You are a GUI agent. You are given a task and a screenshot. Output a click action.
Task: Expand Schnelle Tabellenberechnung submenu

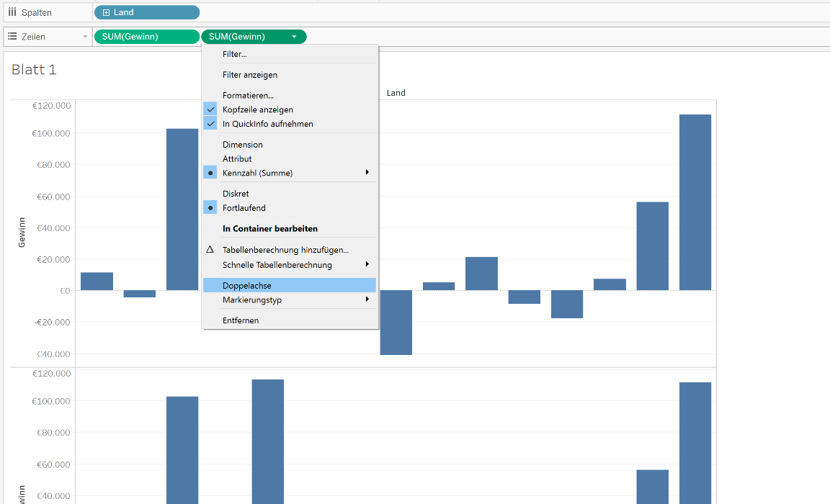tap(367, 264)
